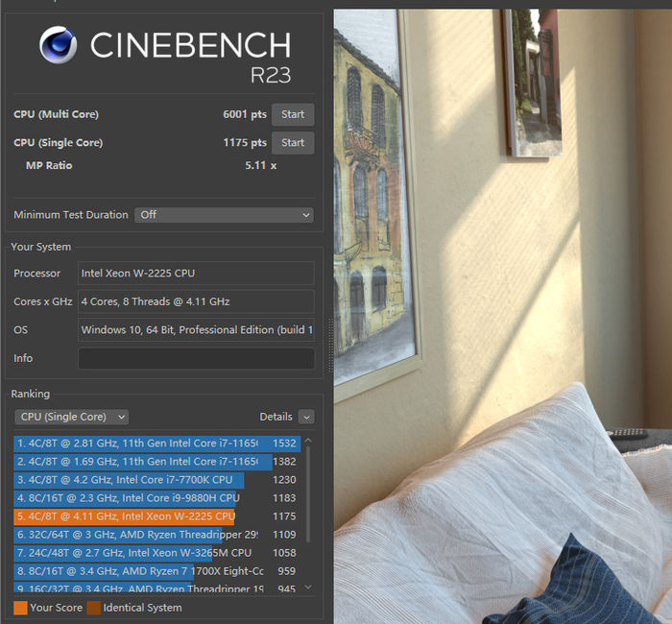Click the ranking list scroll down arrow
672x624 pixels.
(308, 588)
